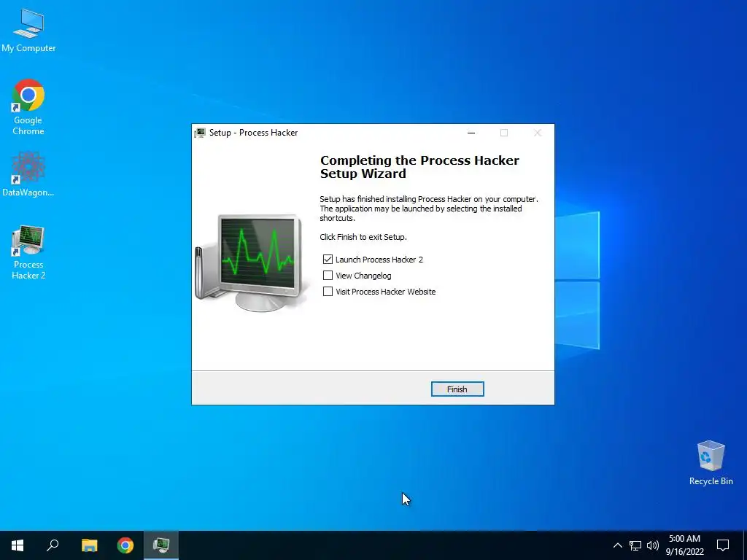Click the setup window title bar icon
The height and width of the screenshot is (560, 747).
[200, 133]
